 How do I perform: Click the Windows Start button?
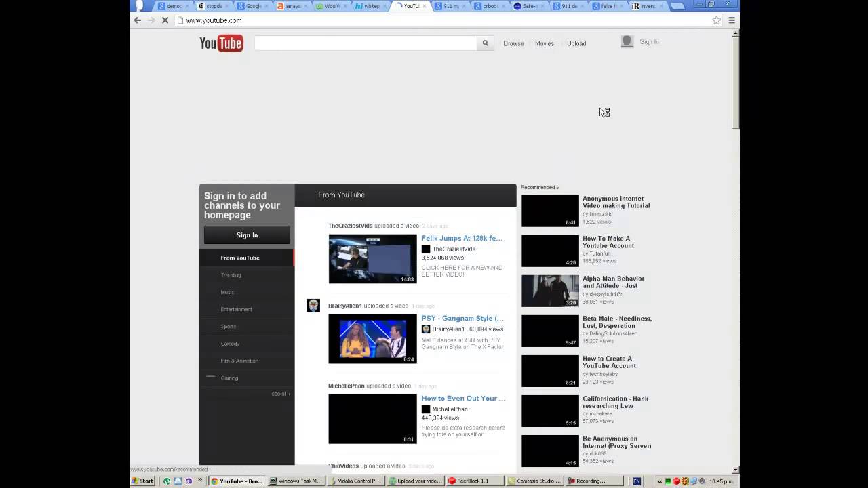tap(143, 481)
